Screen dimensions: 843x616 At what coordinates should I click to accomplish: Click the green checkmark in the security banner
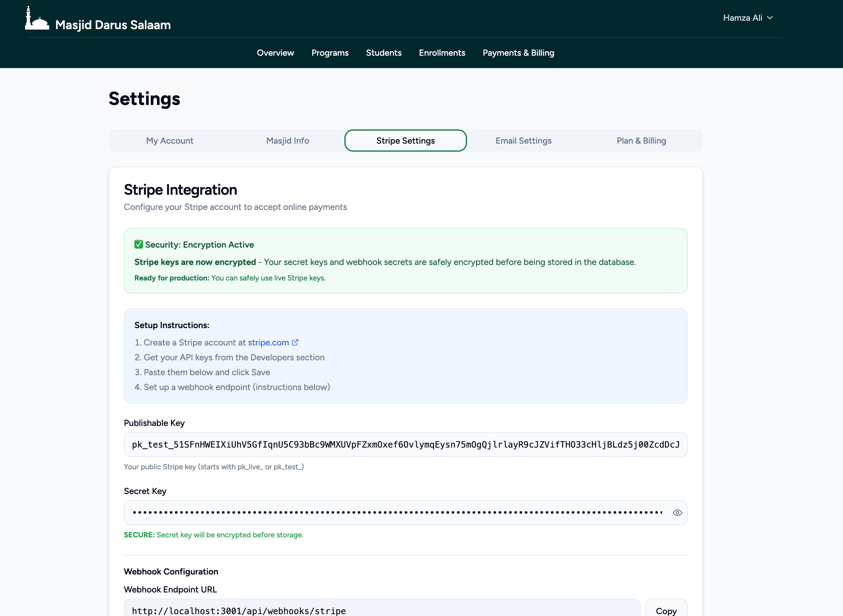[138, 244]
